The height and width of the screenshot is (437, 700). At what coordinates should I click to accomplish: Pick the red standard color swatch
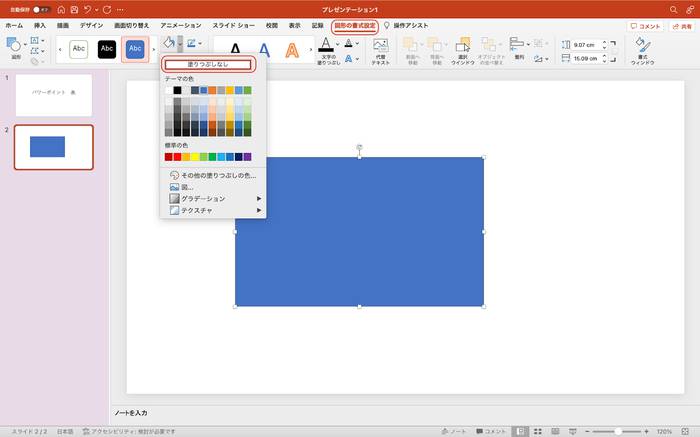(177, 157)
